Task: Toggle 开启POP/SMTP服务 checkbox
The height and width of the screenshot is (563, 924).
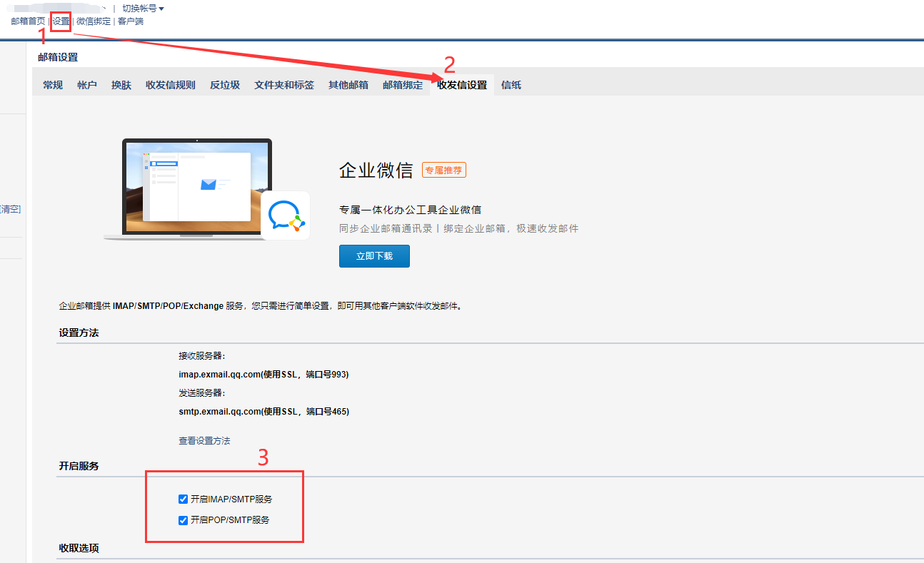Action: 183,520
